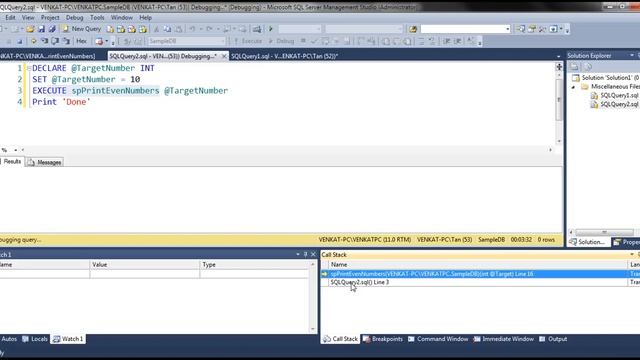Switch to the Messages tab
This screenshot has height=360, width=640.
(x=44, y=162)
